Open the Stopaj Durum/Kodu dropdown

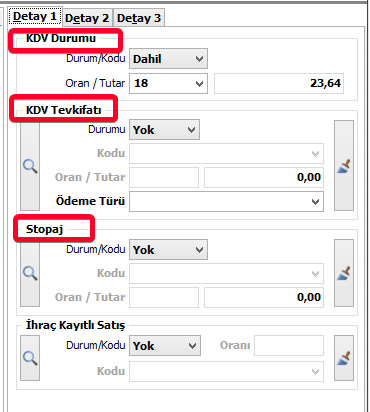[168, 250]
